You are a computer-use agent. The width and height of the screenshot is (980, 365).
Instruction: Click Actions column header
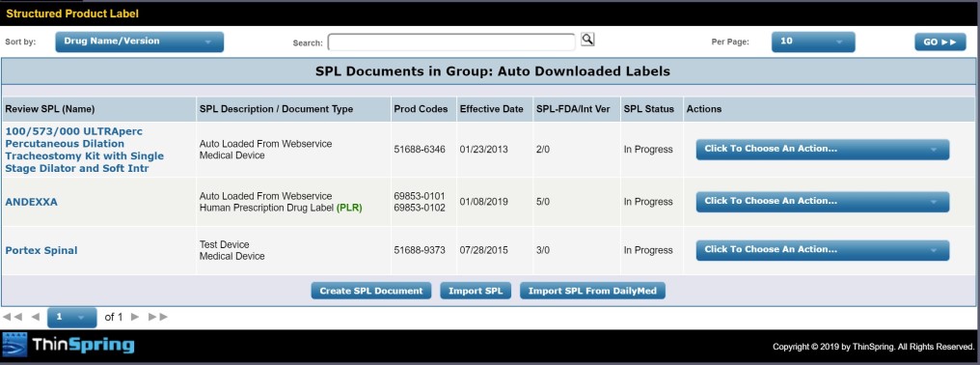click(x=704, y=109)
